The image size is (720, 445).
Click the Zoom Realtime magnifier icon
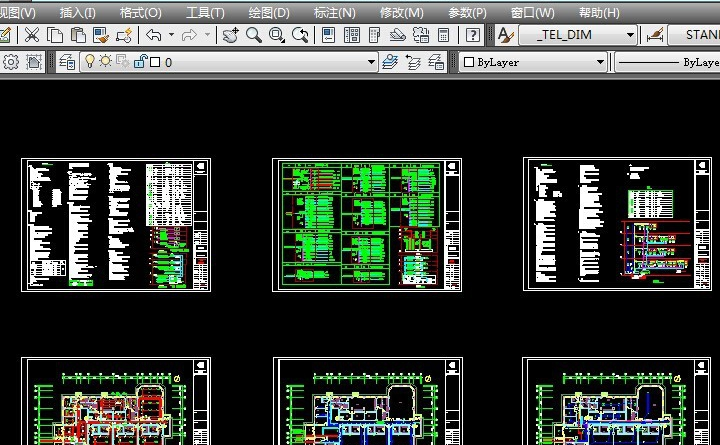254,35
